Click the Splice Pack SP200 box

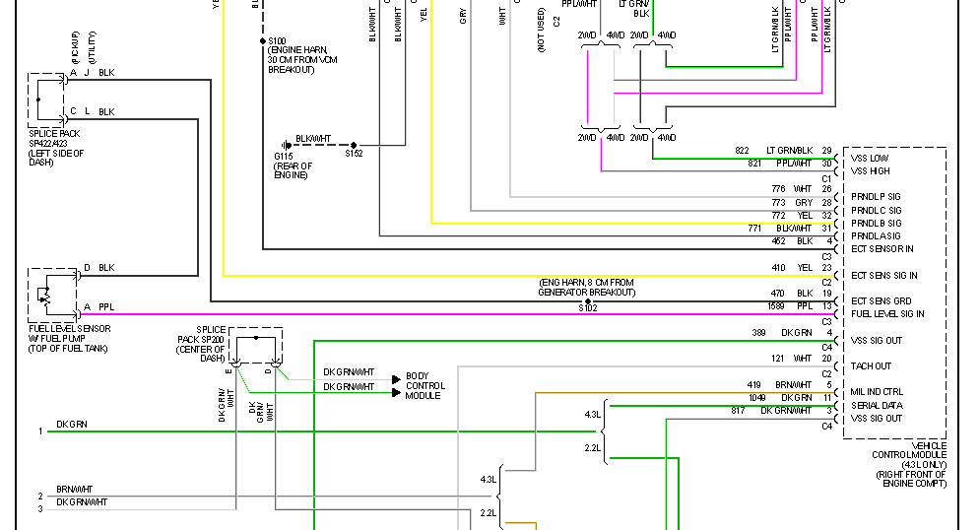[x=256, y=346]
